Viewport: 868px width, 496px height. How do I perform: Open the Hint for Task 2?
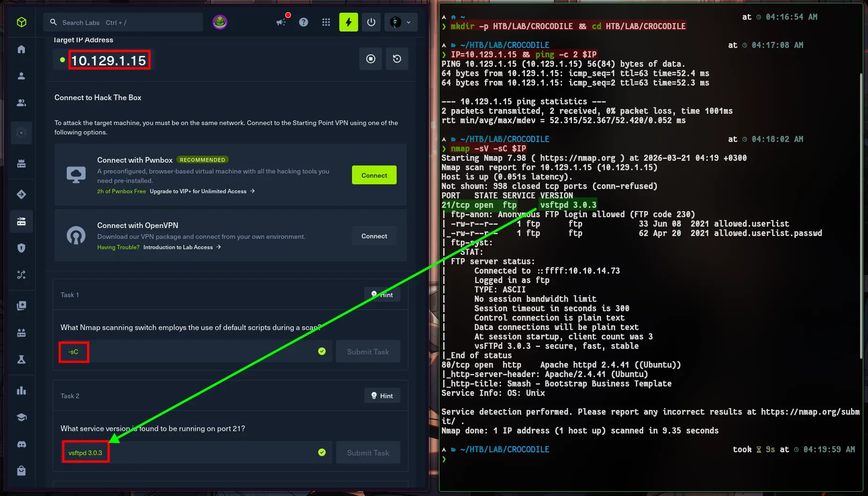coord(382,395)
